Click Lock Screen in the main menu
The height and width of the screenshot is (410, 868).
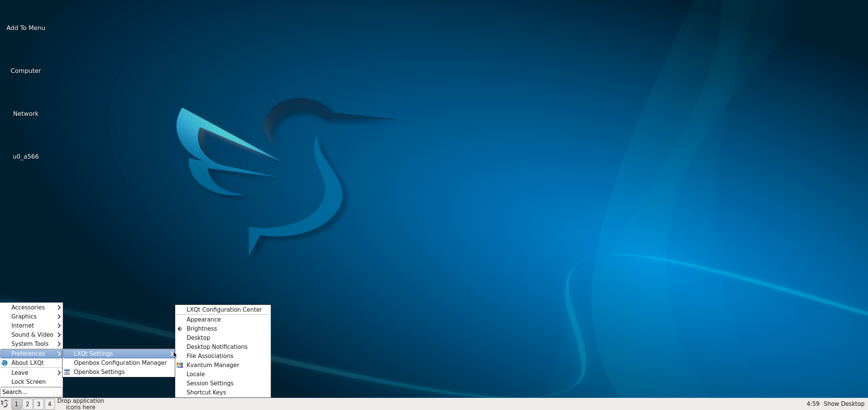[x=29, y=382]
